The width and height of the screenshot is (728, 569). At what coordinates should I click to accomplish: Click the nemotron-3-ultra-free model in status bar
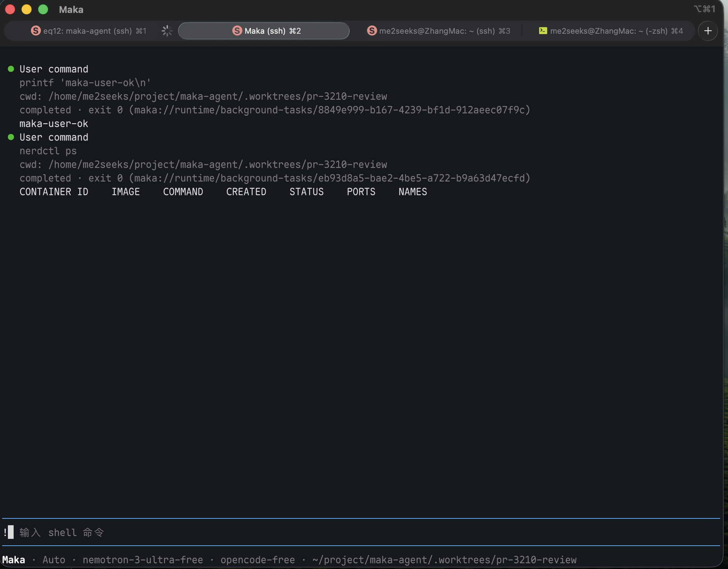(143, 560)
